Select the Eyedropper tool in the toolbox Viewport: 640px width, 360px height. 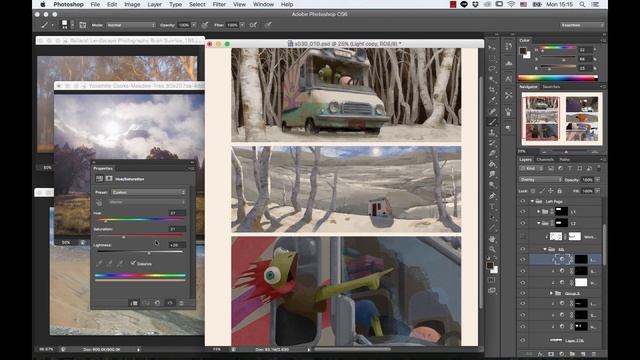click(x=492, y=101)
